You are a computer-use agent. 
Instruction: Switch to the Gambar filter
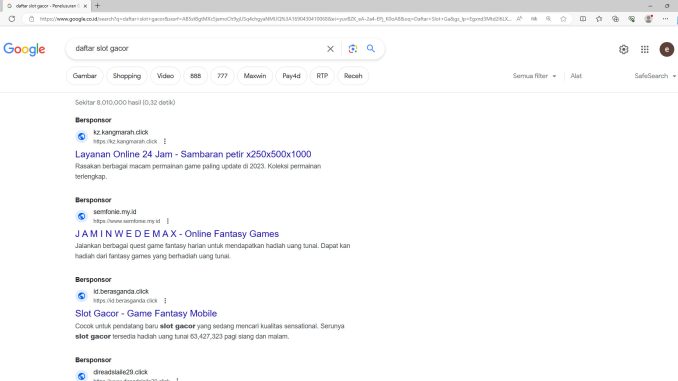point(85,76)
